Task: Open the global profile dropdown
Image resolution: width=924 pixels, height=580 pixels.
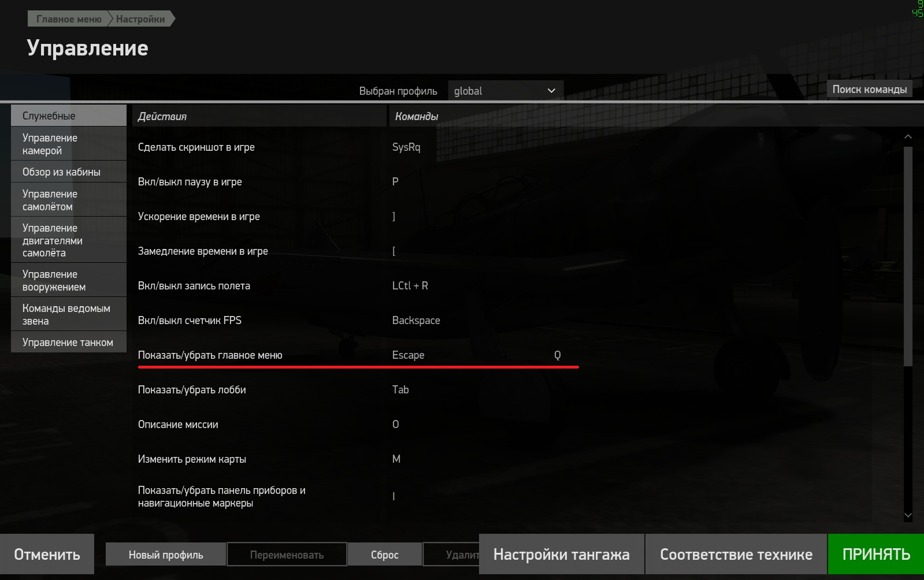Action: point(505,91)
